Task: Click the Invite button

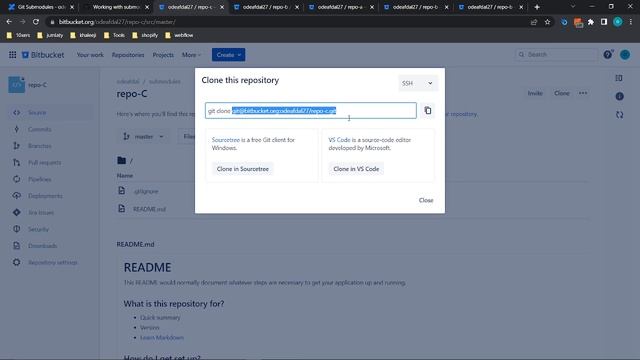Action: coord(535,93)
